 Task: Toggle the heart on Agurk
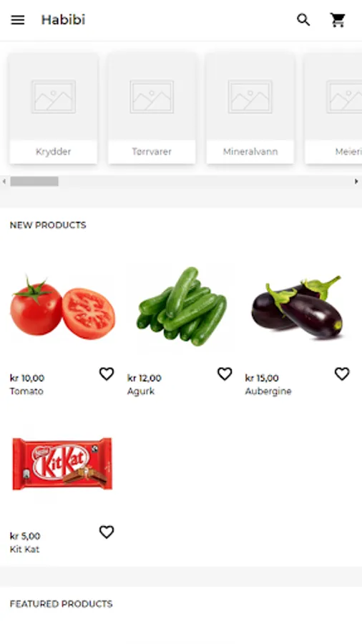225,374
